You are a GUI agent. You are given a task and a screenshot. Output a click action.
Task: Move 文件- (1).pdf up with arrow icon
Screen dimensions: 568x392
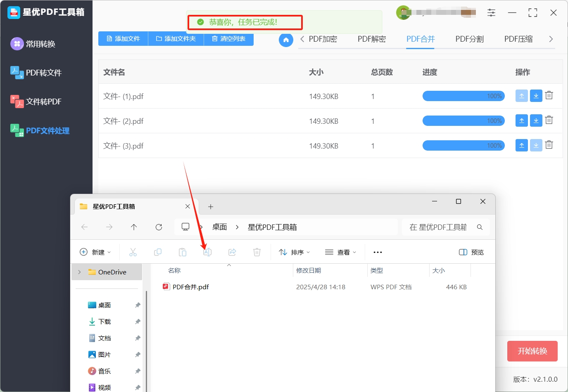(x=522, y=96)
